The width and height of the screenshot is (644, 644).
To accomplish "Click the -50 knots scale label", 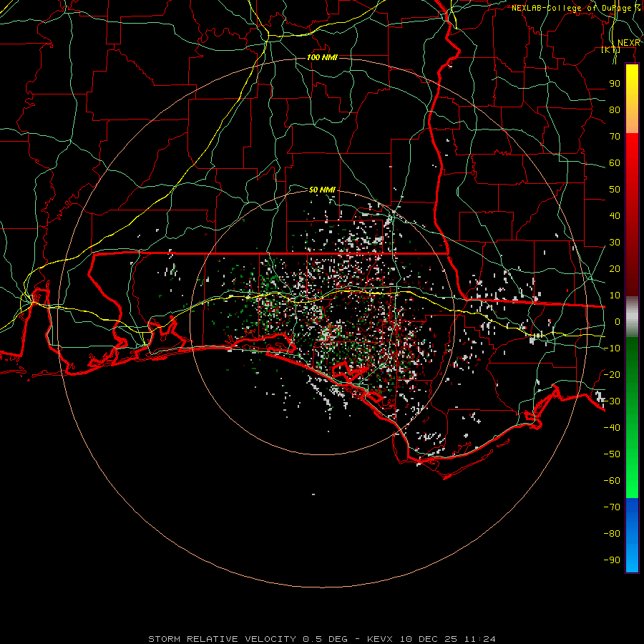I will [612, 454].
